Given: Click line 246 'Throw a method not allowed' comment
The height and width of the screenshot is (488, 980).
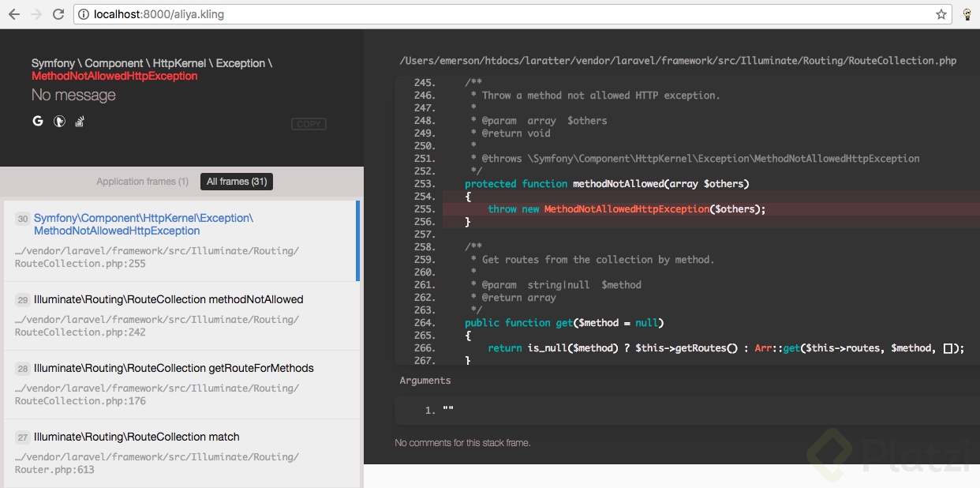Looking at the screenshot, I should click(595, 96).
